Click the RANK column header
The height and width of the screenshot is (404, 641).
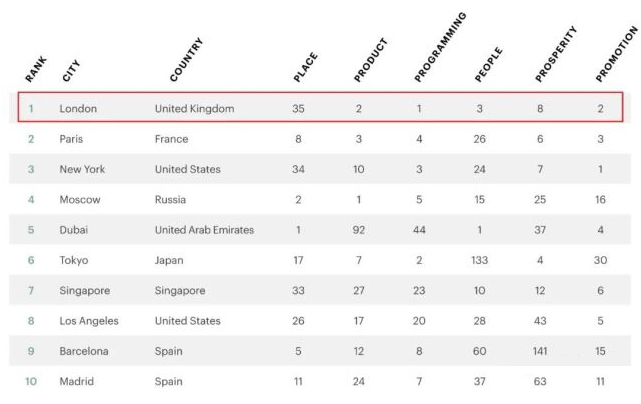[36, 70]
